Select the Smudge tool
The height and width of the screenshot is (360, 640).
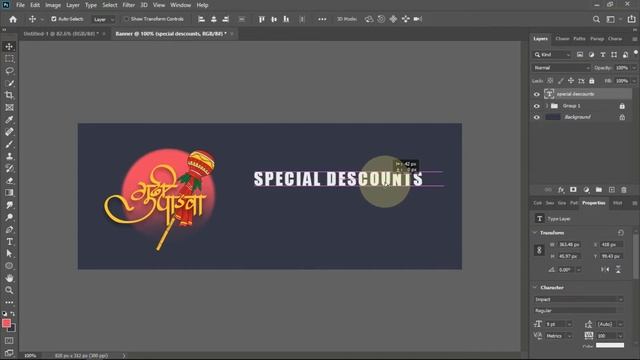(x=9, y=205)
